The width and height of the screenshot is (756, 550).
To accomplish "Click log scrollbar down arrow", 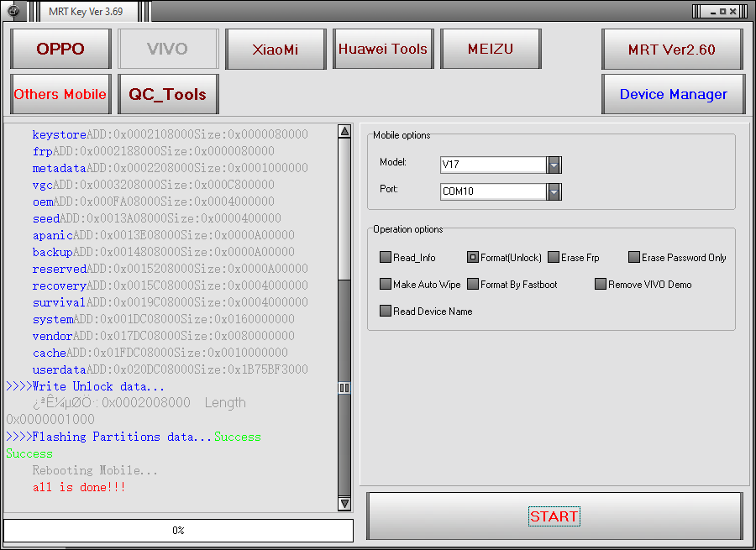I will click(344, 504).
